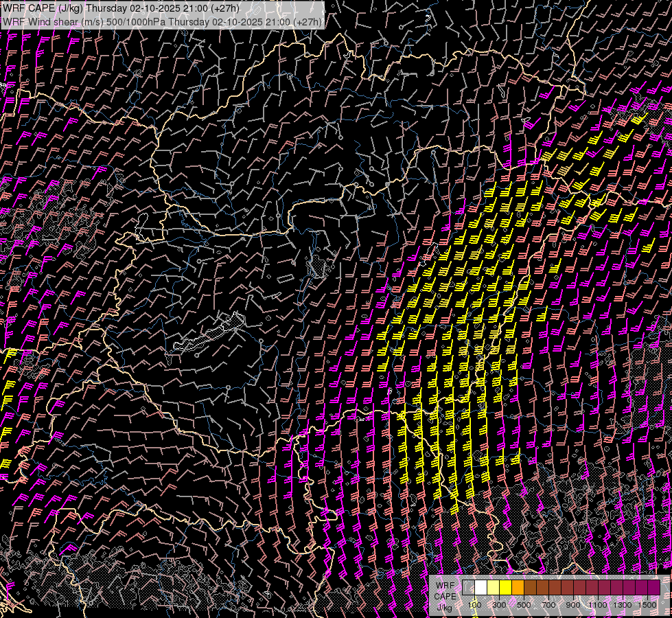The height and width of the screenshot is (618, 672).
Task: Click the "WRF CAPE J/kg" legend title
Action: tap(445, 596)
